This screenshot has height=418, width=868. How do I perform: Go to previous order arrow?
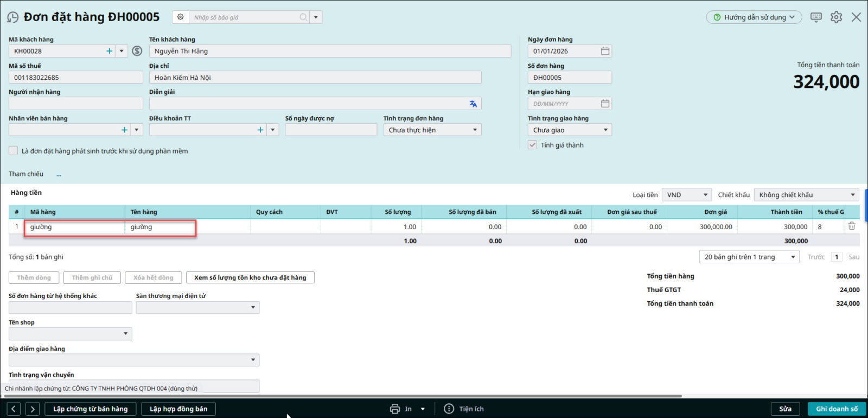[x=14, y=409]
